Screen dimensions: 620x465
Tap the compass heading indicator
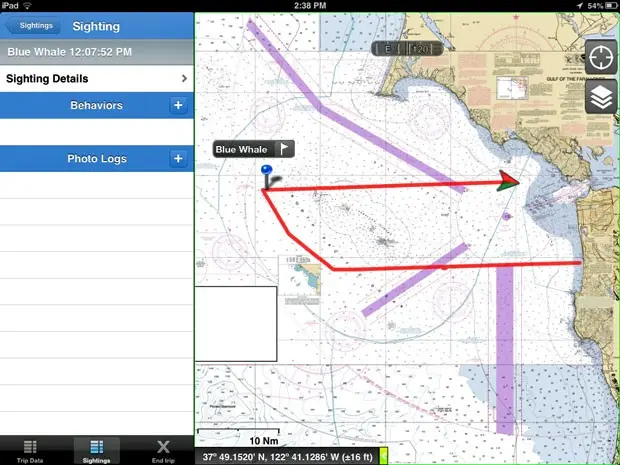(x=407, y=49)
